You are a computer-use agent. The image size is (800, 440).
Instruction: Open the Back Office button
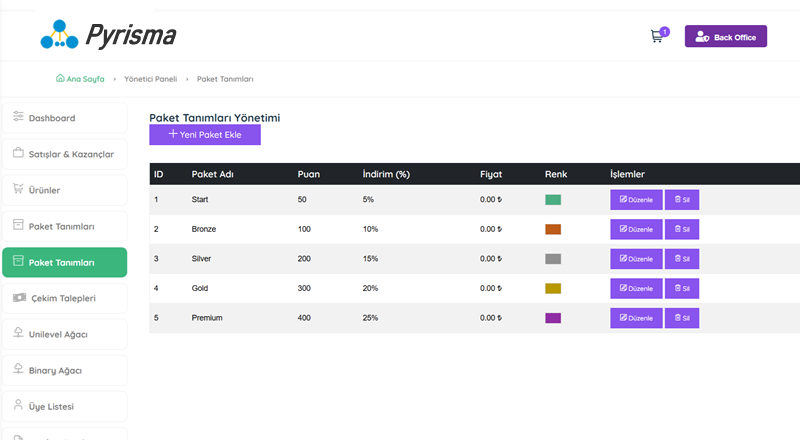(725, 37)
